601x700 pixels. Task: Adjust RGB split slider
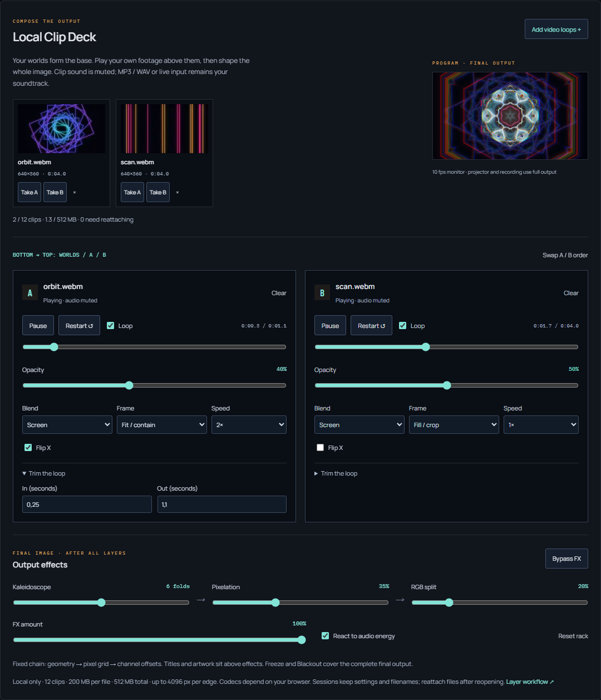(x=500, y=603)
